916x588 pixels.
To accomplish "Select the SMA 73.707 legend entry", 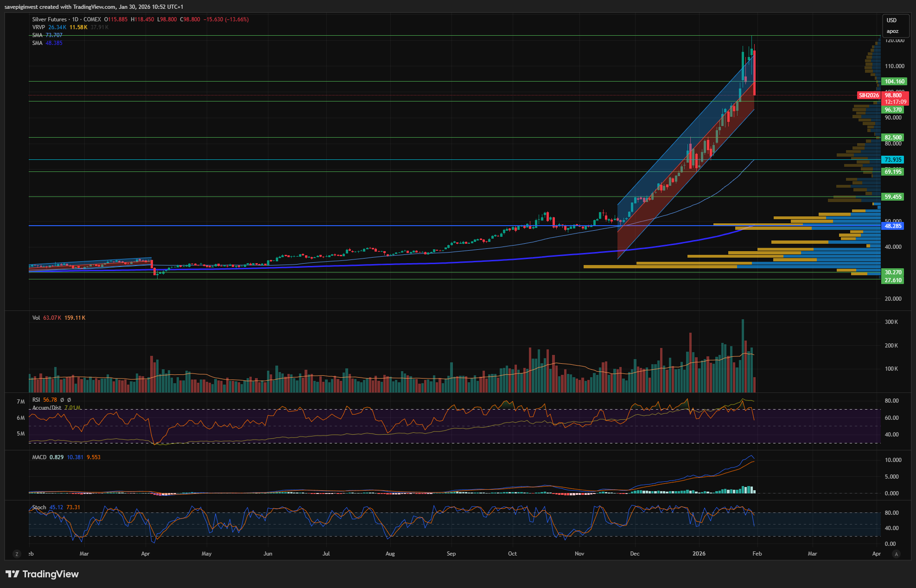I will [47, 35].
